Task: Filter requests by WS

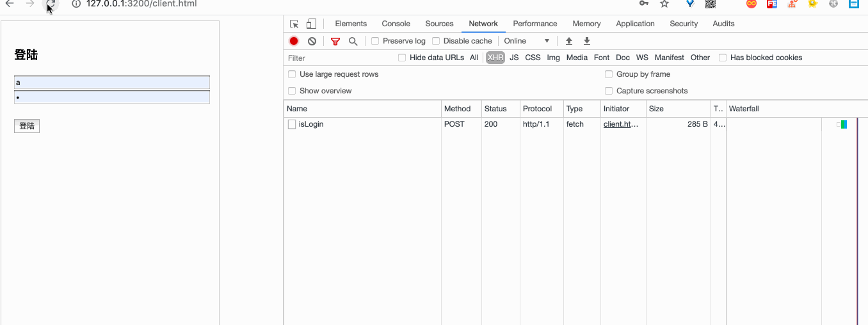Action: point(642,58)
